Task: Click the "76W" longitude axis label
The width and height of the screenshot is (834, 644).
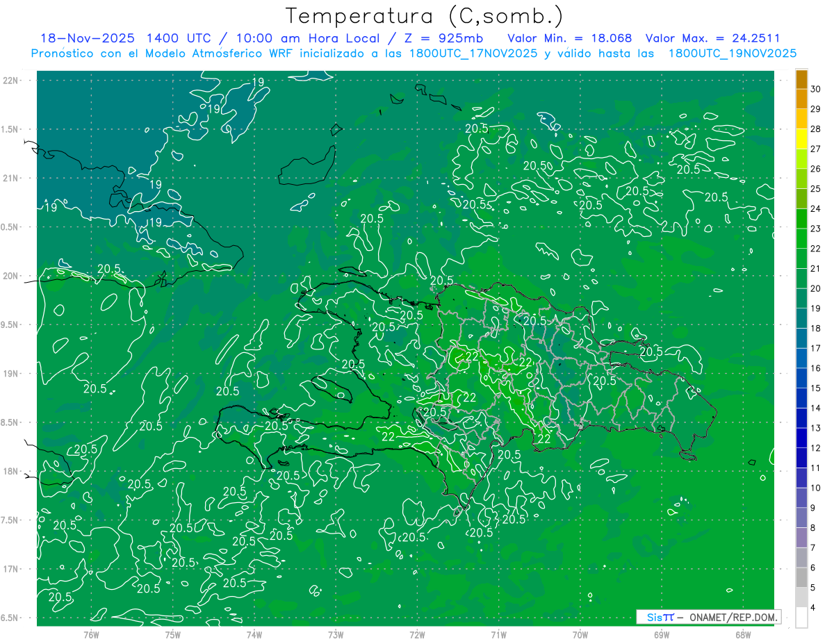Action: (91, 634)
